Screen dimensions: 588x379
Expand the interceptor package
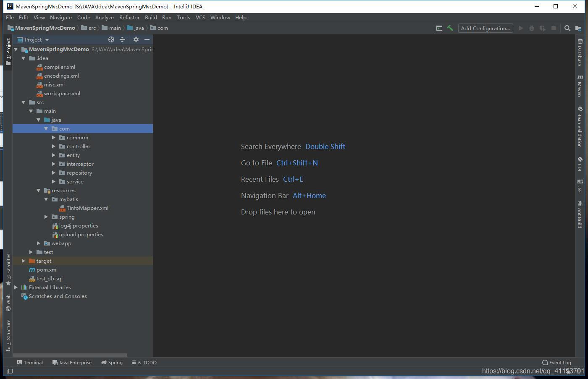(x=54, y=164)
